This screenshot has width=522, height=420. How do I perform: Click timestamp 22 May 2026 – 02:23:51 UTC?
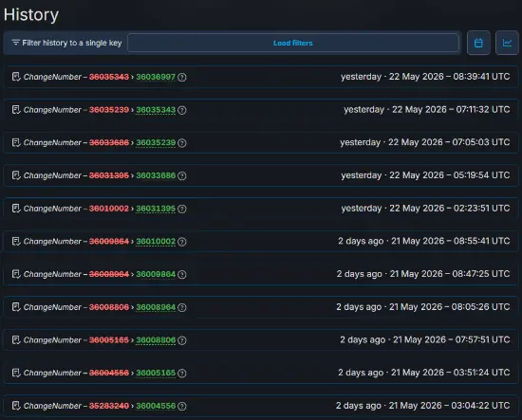pos(450,209)
